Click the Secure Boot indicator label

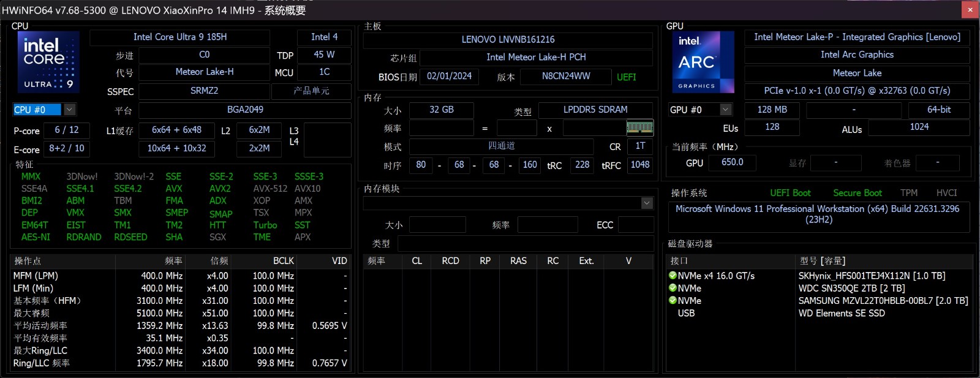pos(857,193)
